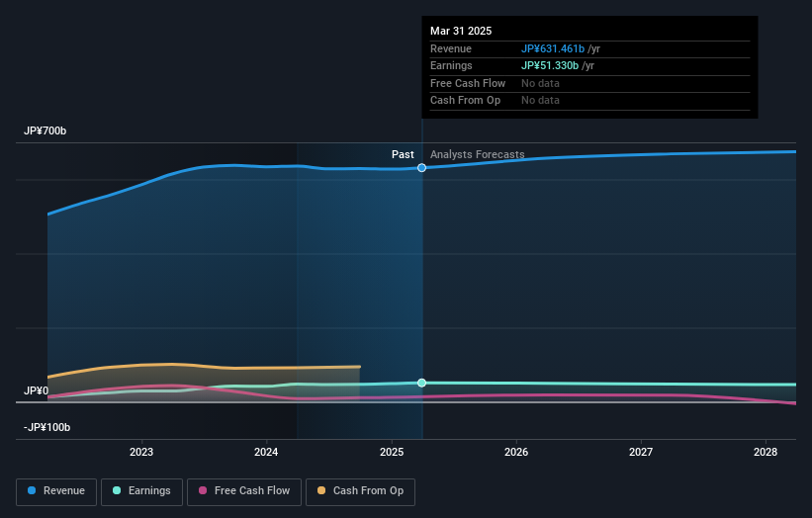The height and width of the screenshot is (518, 812).
Task: Click the JP¥631.461b revenue value
Action: [x=553, y=48]
